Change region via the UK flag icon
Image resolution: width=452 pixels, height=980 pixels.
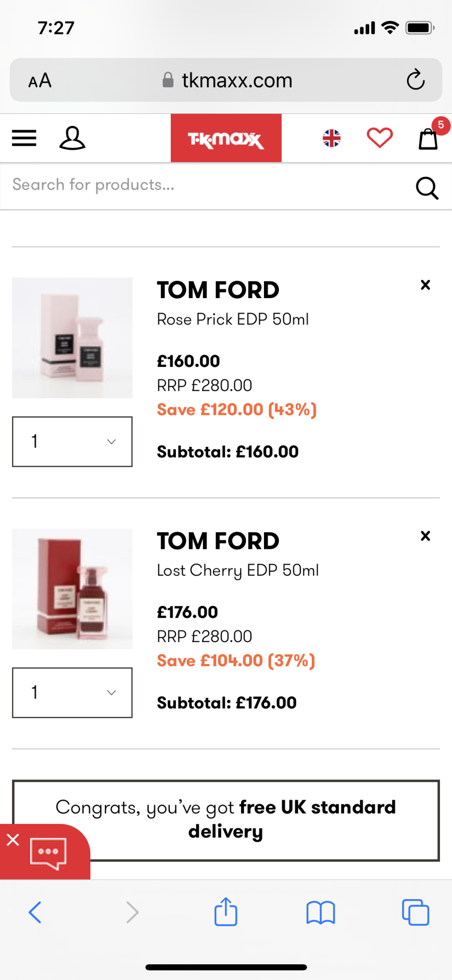click(331, 138)
